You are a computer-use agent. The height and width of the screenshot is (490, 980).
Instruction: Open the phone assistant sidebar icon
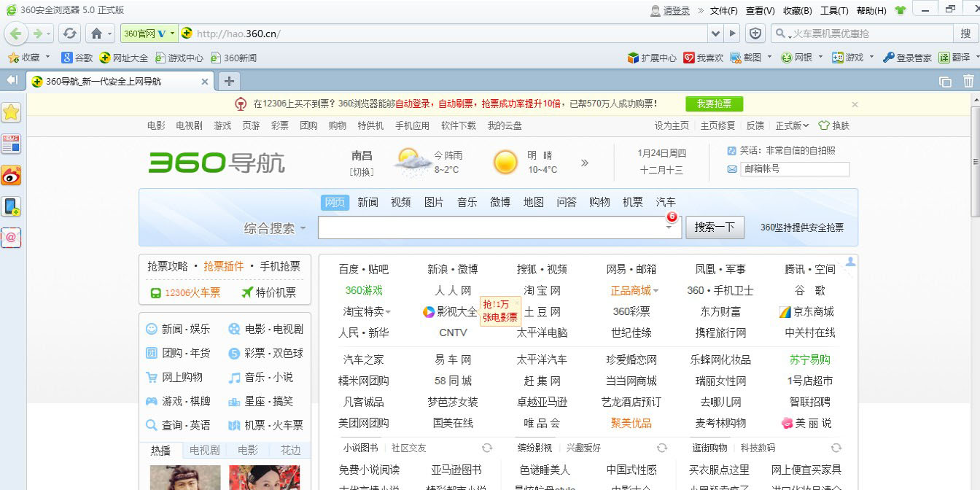click(x=11, y=206)
